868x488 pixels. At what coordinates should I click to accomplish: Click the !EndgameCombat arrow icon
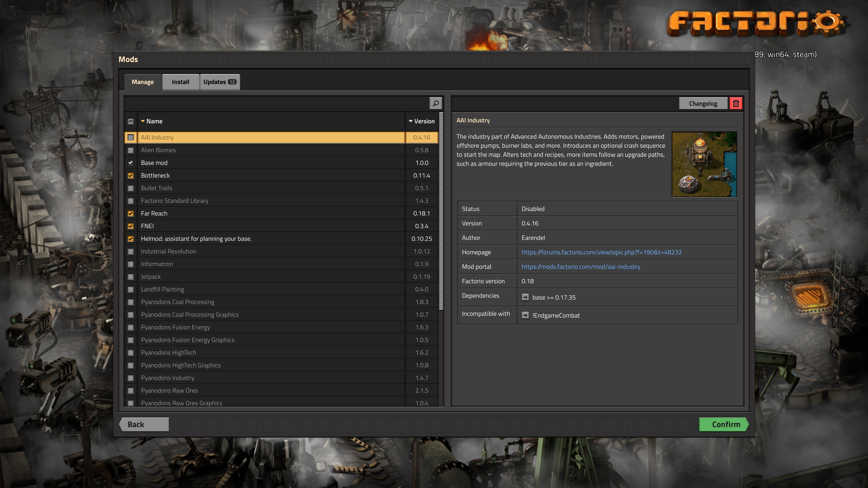[x=525, y=315]
